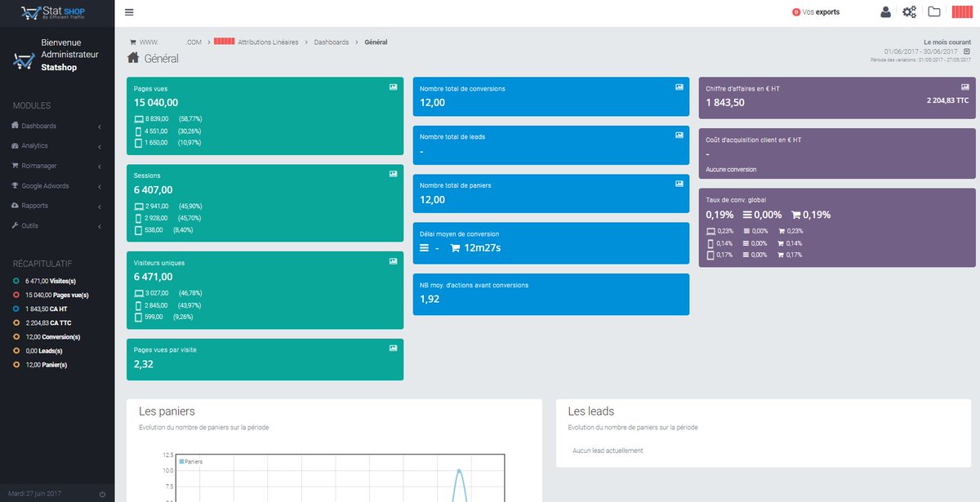Screen dimensions: 980x502
Task: Click the WWW .COM breadcrumb link
Action: pos(171,42)
